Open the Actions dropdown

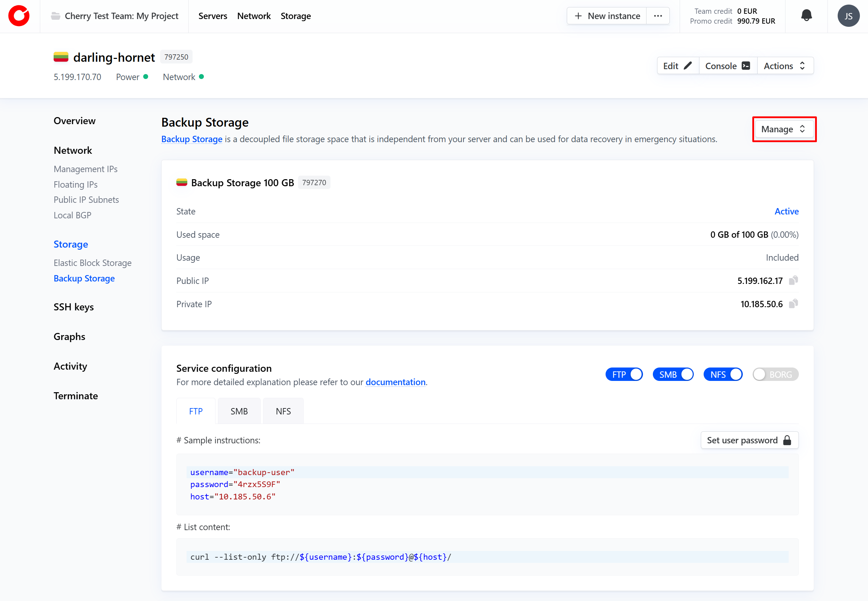(785, 66)
